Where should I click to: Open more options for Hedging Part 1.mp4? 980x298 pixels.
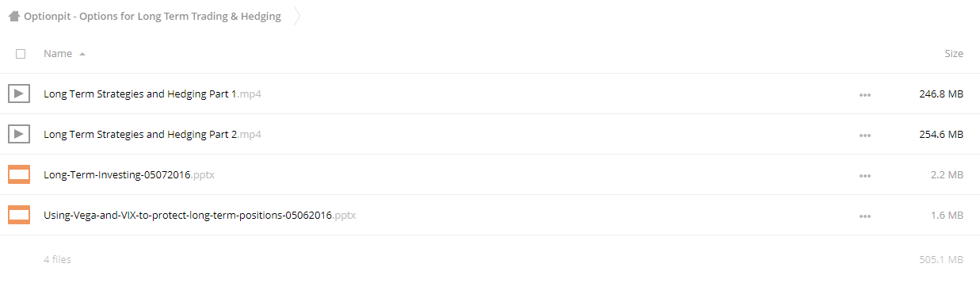click(864, 94)
